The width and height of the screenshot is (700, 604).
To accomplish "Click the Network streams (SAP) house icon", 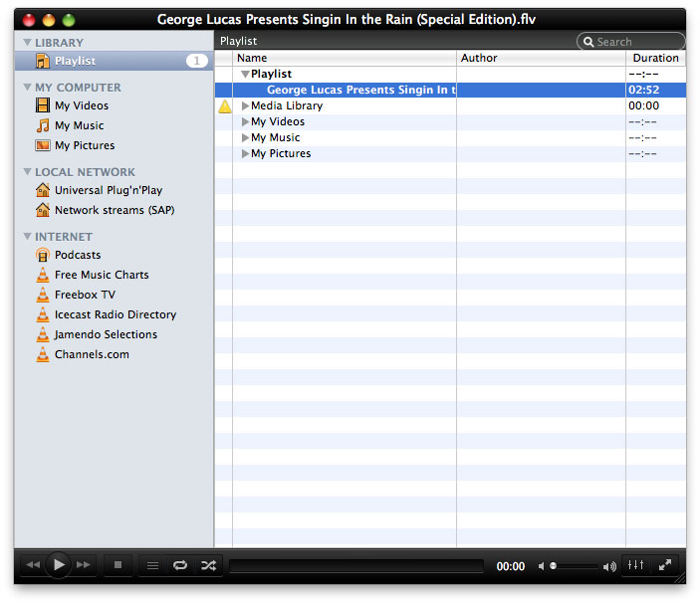I will tap(43, 210).
